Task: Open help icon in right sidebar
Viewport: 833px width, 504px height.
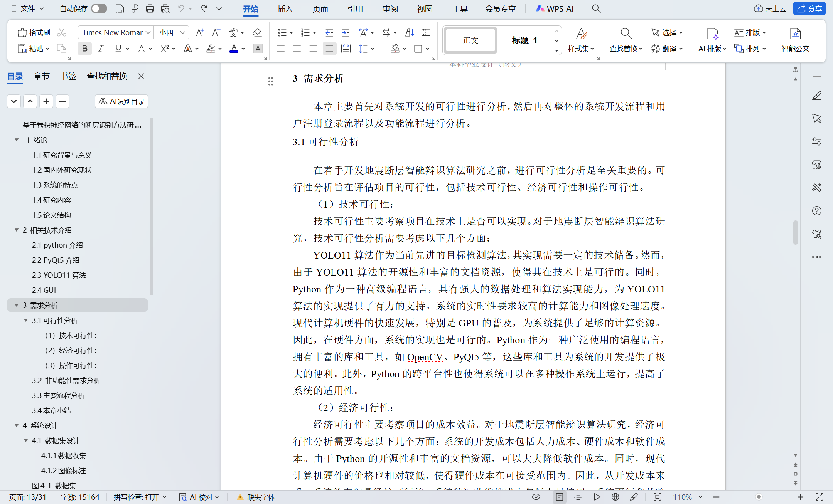Action: point(816,211)
